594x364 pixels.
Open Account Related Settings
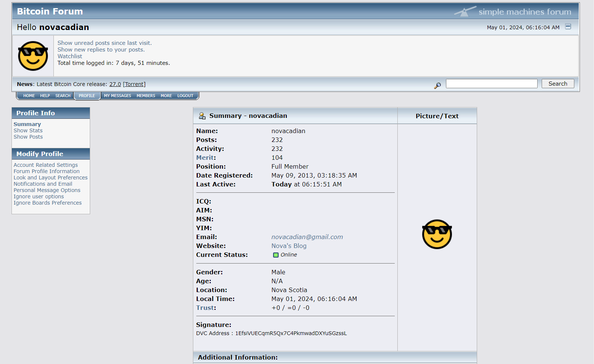46,165
